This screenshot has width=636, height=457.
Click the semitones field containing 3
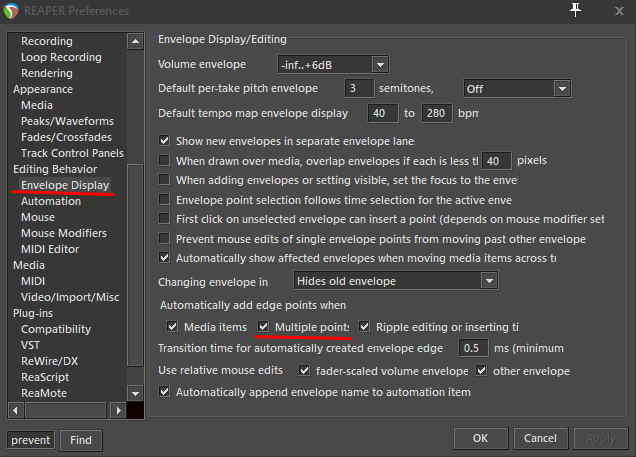(359, 88)
